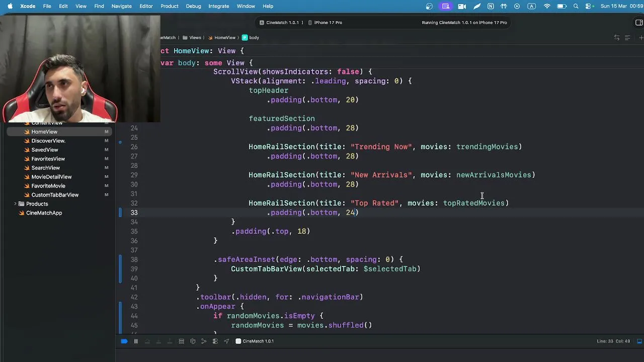Open the adjust editor options lines icon
The width and height of the screenshot is (644, 362).
pos(627,38)
